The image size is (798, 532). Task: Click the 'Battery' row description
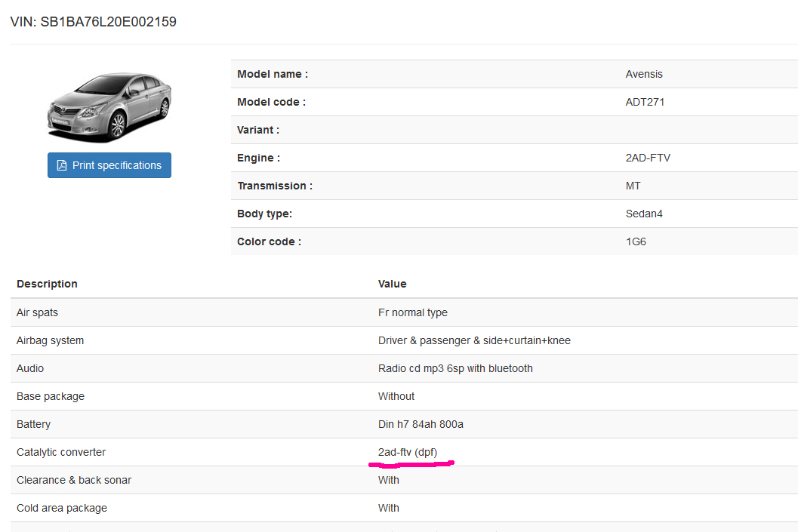coord(33,425)
